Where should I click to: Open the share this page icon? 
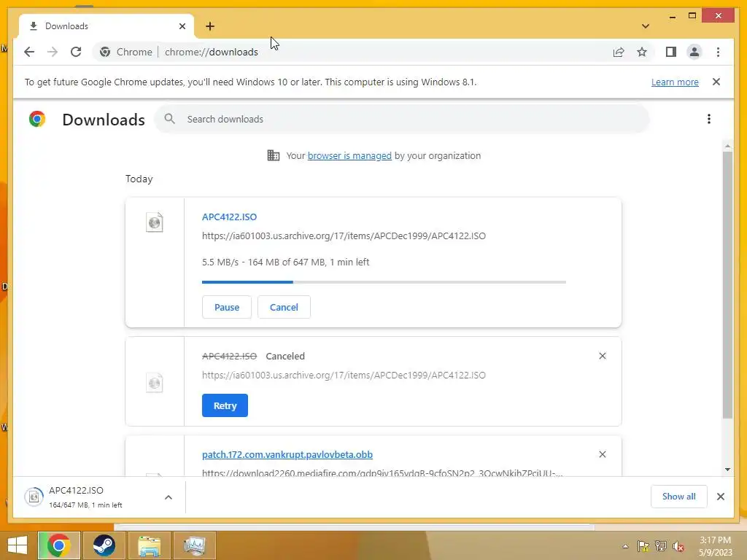619,52
